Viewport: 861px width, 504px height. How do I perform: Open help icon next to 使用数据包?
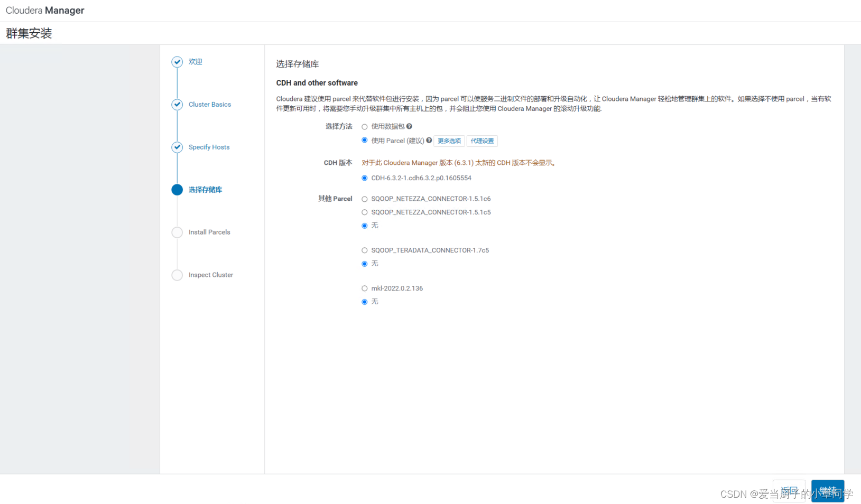(x=409, y=126)
